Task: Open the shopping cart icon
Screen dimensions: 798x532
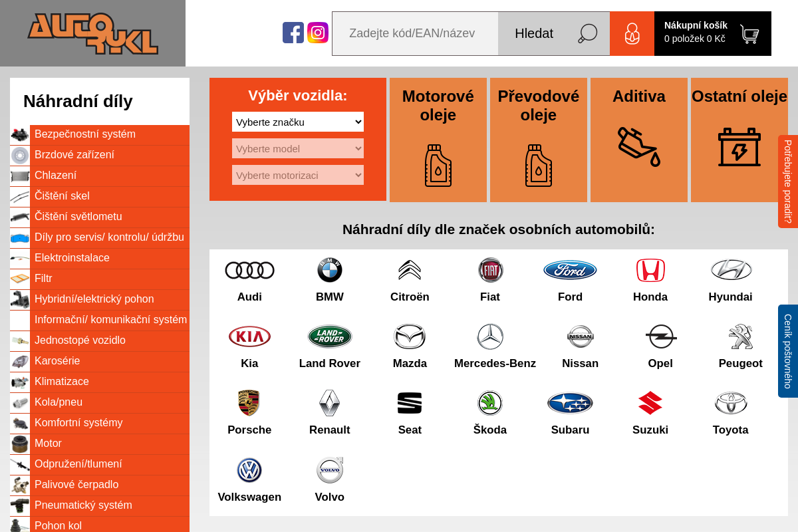Action: pyautogui.click(x=749, y=34)
